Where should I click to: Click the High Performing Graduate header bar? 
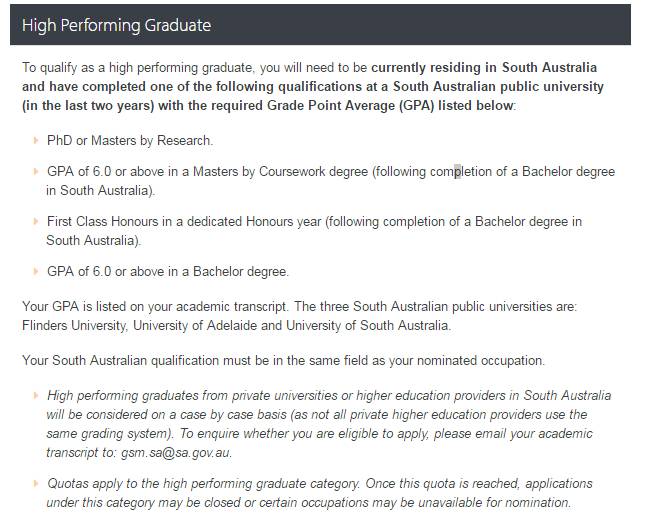[x=320, y=25]
